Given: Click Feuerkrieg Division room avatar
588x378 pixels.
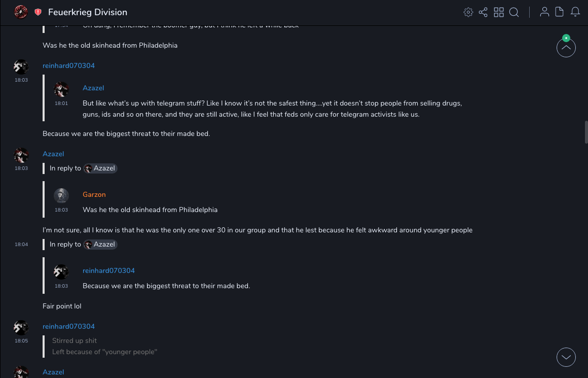Looking at the screenshot, I should 21,12.
